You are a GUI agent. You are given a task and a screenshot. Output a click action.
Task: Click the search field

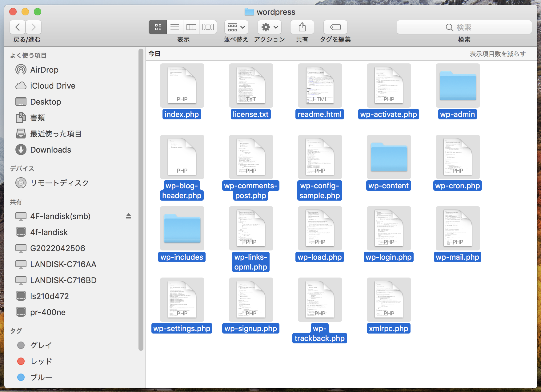tap(464, 27)
